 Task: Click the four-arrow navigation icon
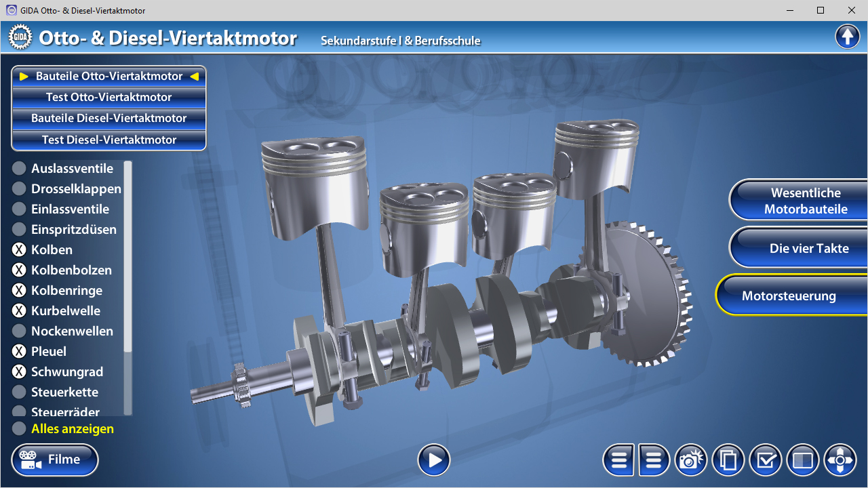point(840,461)
